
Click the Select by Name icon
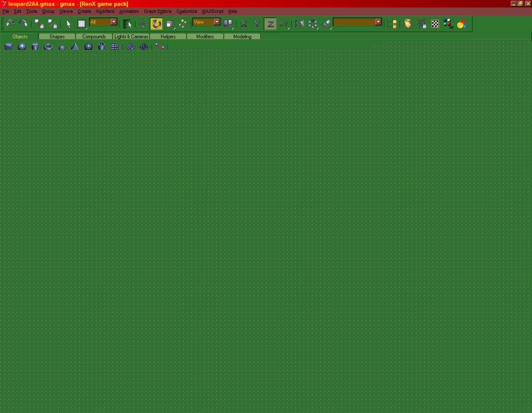pyautogui.click(x=127, y=24)
